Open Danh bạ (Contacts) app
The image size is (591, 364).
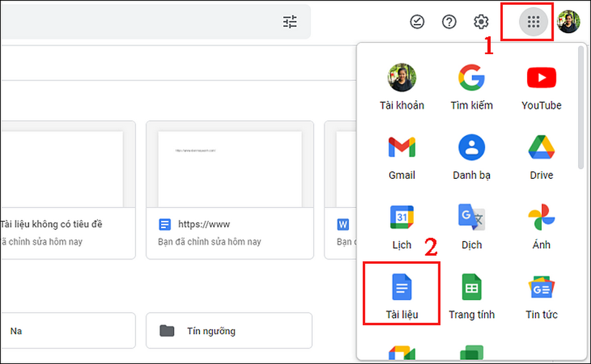pos(472,155)
